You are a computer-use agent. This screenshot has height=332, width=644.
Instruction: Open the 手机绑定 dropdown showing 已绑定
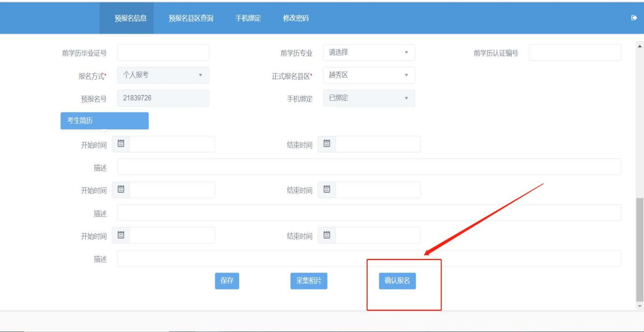pyautogui.click(x=368, y=98)
